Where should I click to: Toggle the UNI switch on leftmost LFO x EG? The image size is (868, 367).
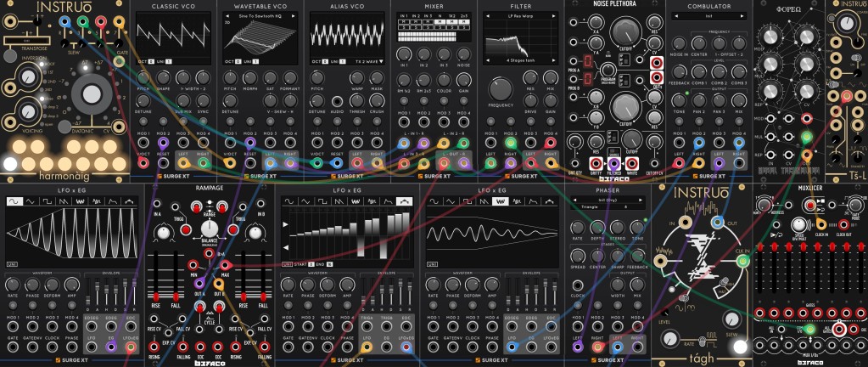[x=13, y=265]
